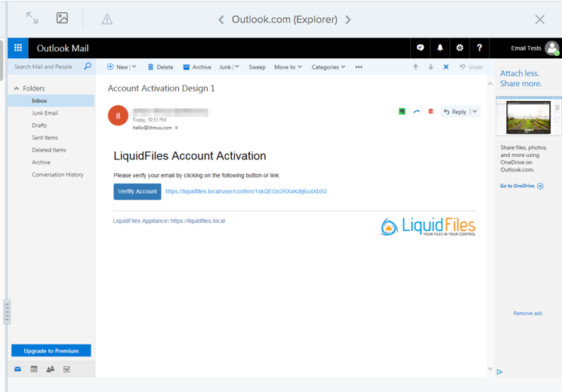The image size is (562, 392).
Task: Click the message pane scroll up arrow
Action: click(490, 84)
